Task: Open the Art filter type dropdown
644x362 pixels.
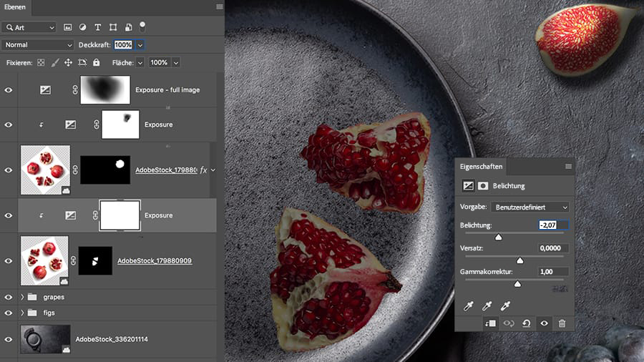Action: 29,27
